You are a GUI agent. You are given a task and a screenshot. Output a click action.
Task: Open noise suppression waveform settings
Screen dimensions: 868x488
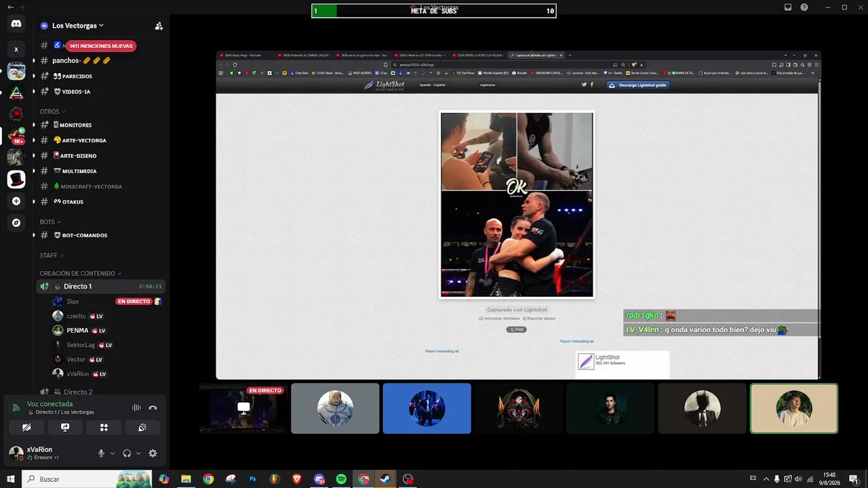[x=136, y=407]
